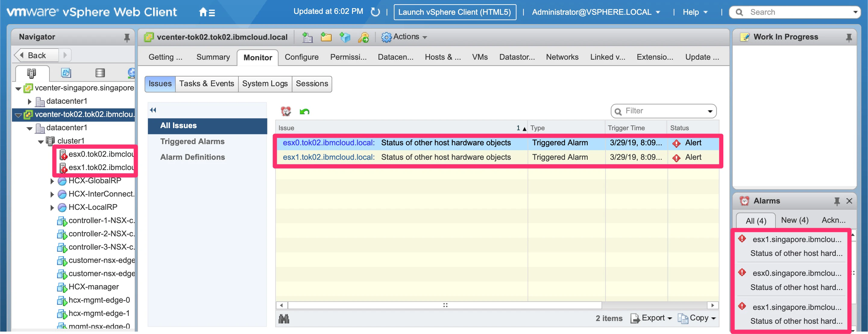Click the assign license toolbar icon
This screenshot has width=868, height=334.
pyautogui.click(x=363, y=37)
